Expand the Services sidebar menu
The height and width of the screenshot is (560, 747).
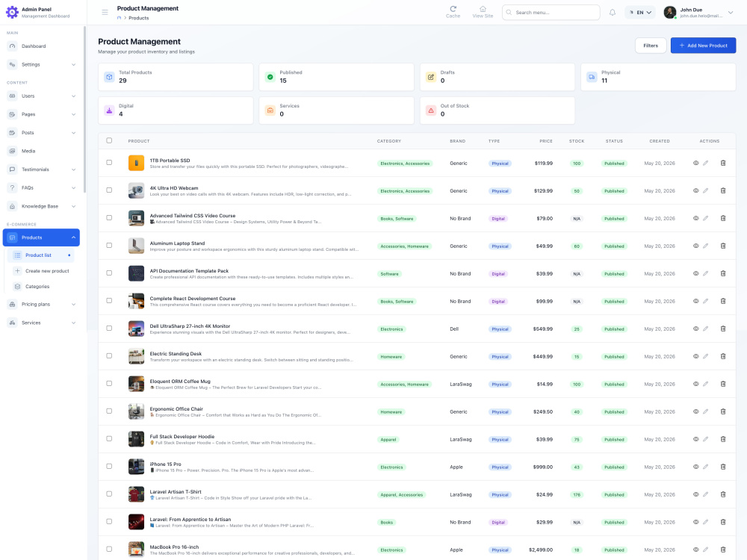pos(41,323)
